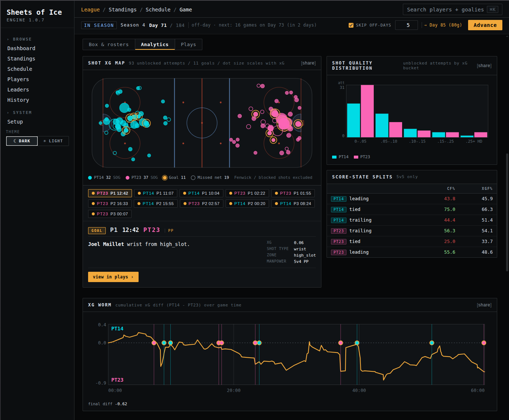Go to Standings in the sidebar

[x=21, y=59]
